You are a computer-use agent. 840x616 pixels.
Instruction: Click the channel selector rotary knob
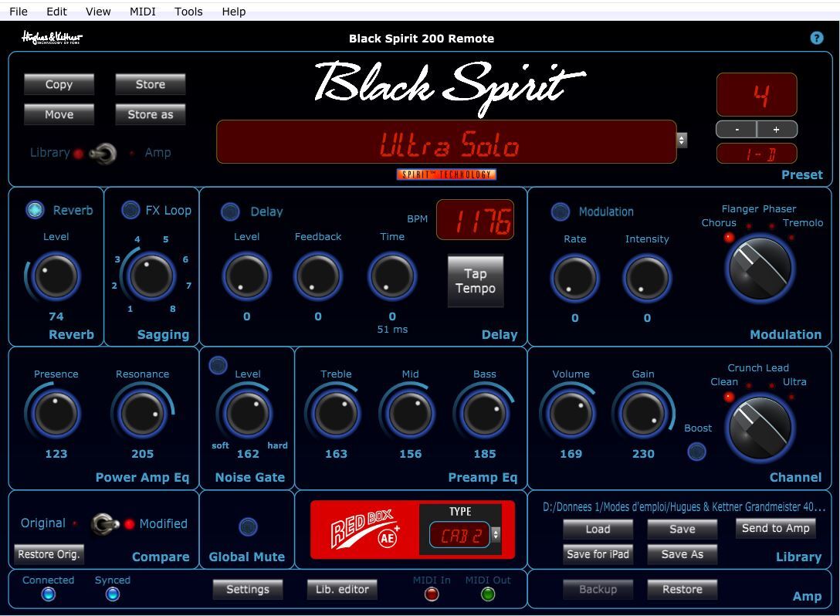pyautogui.click(x=760, y=428)
